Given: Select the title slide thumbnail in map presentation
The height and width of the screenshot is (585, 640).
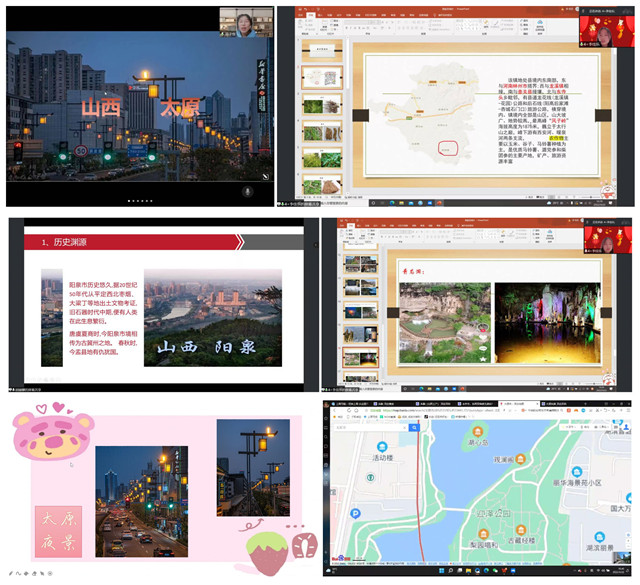Looking at the screenshot, I should coord(322,50).
